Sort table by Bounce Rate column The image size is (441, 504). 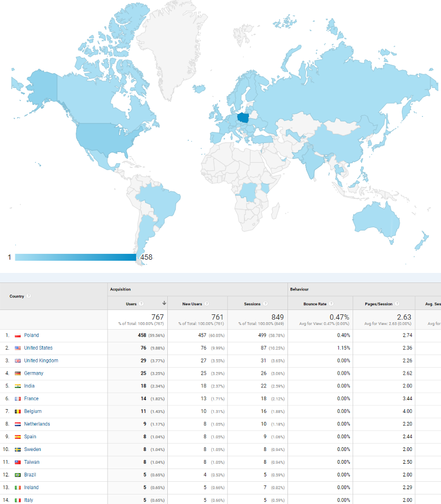click(x=314, y=304)
